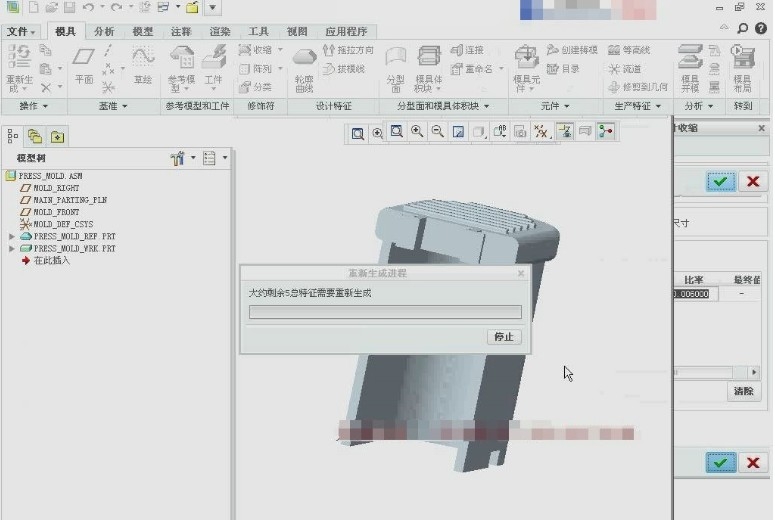Switch to the 分析 ribbon tab
775x520 pixels.
click(x=104, y=32)
